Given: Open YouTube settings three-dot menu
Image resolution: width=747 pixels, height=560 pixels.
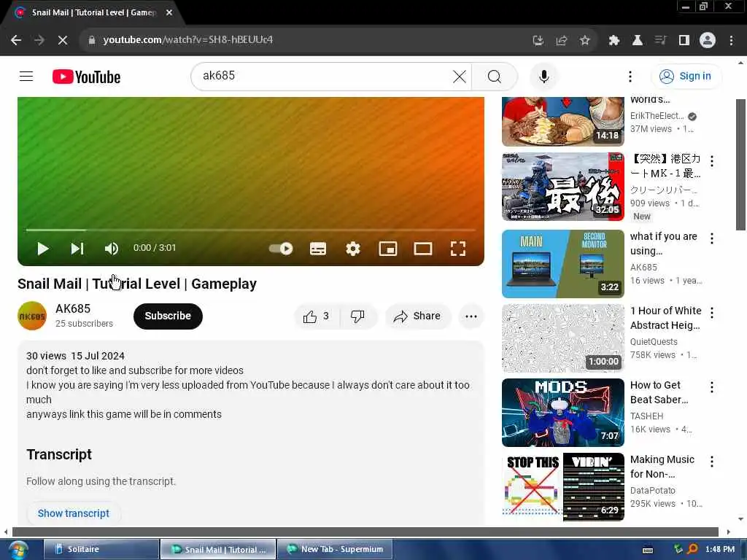Looking at the screenshot, I should (630, 76).
